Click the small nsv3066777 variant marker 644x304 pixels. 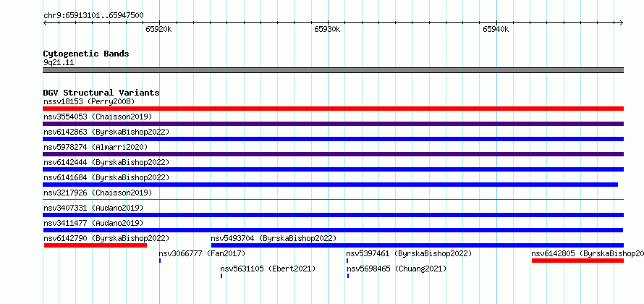[x=160, y=261]
